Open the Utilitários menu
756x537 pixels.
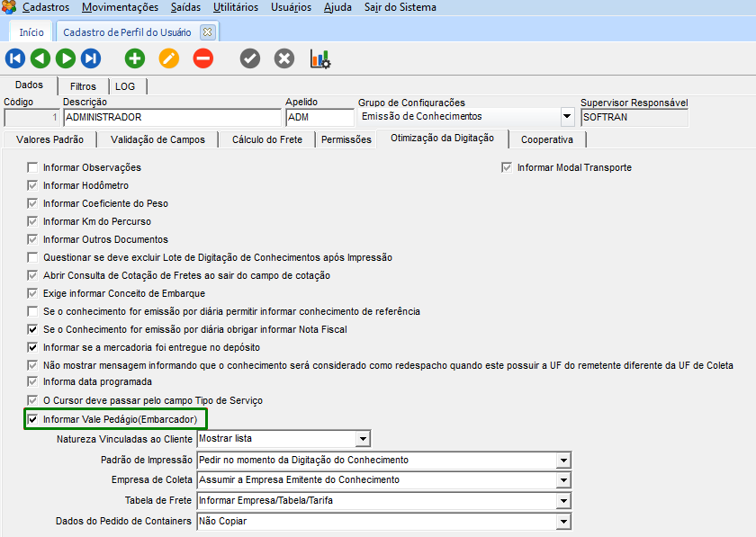(236, 7)
